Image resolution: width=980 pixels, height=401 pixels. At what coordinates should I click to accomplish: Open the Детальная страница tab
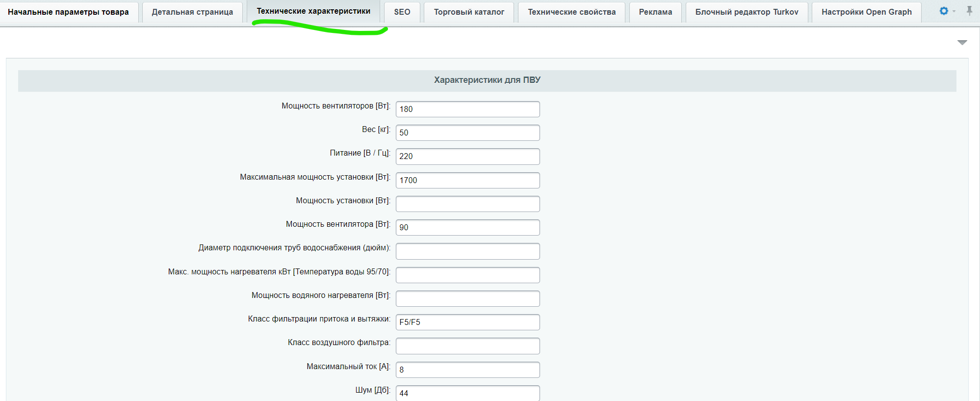(x=192, y=12)
